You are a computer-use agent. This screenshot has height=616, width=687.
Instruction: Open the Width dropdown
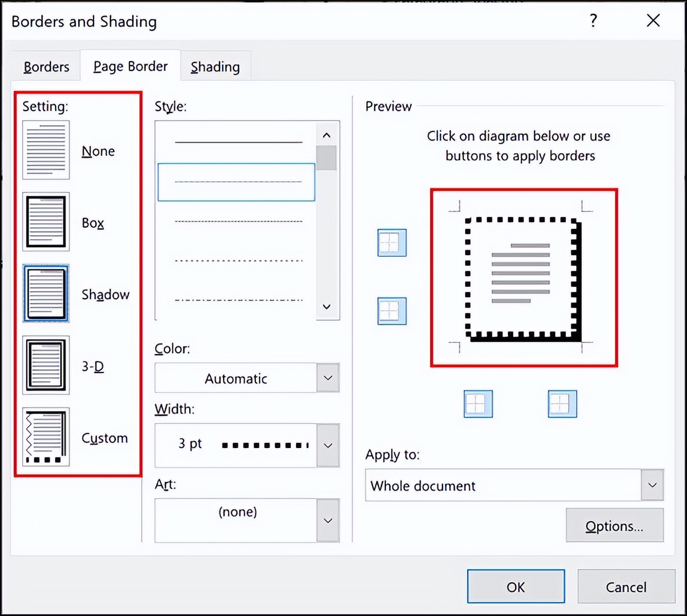328,445
